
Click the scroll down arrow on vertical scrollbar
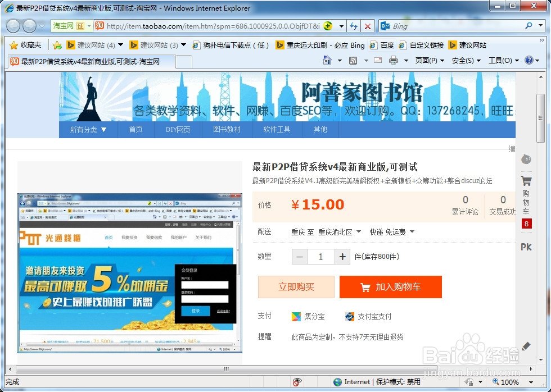click(x=540, y=360)
